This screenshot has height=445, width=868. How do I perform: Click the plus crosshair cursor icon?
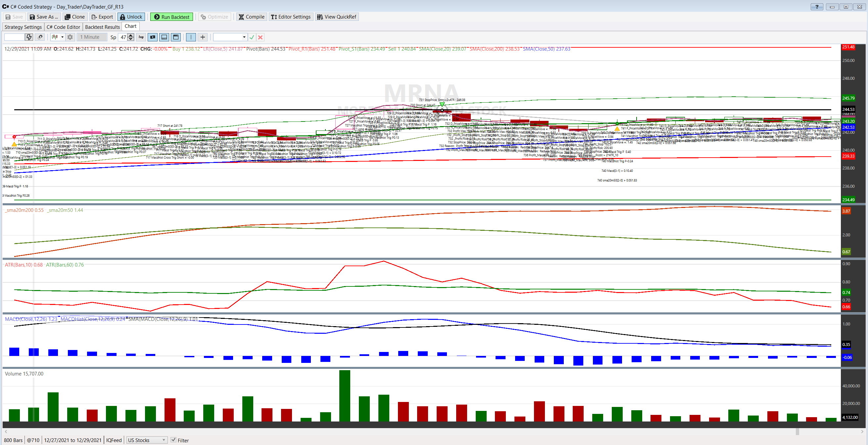click(x=203, y=37)
